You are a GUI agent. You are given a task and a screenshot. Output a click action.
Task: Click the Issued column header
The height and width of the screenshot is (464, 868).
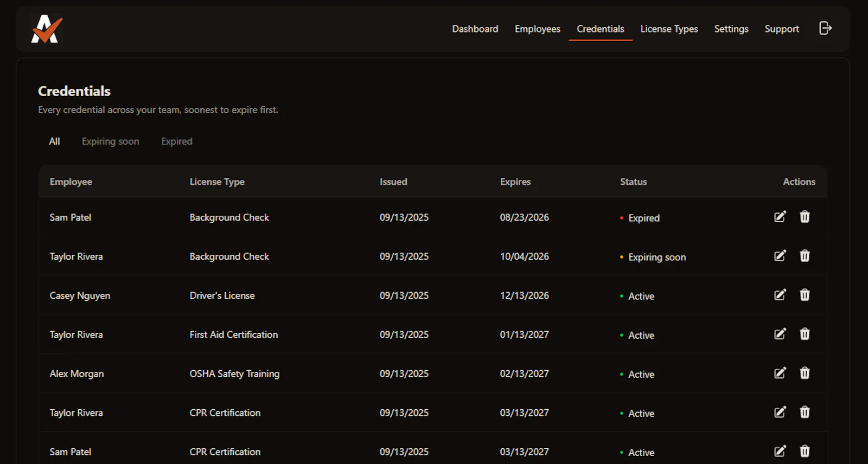pos(393,182)
